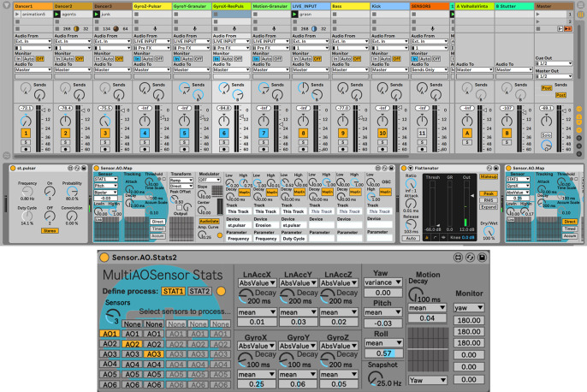Open the Transform Ramp dropdown
Image resolution: width=587 pixels, height=392 pixels.
tap(181, 181)
